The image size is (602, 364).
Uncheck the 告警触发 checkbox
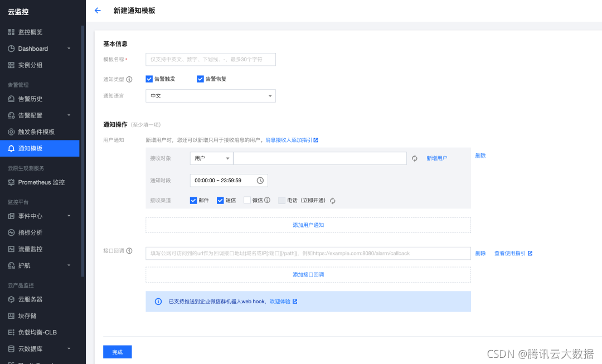coord(149,79)
